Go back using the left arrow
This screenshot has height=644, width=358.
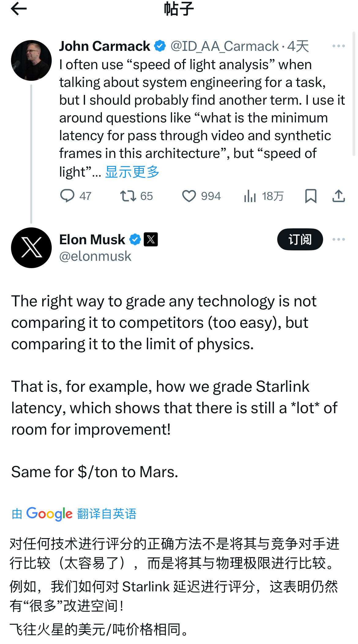coord(19,9)
